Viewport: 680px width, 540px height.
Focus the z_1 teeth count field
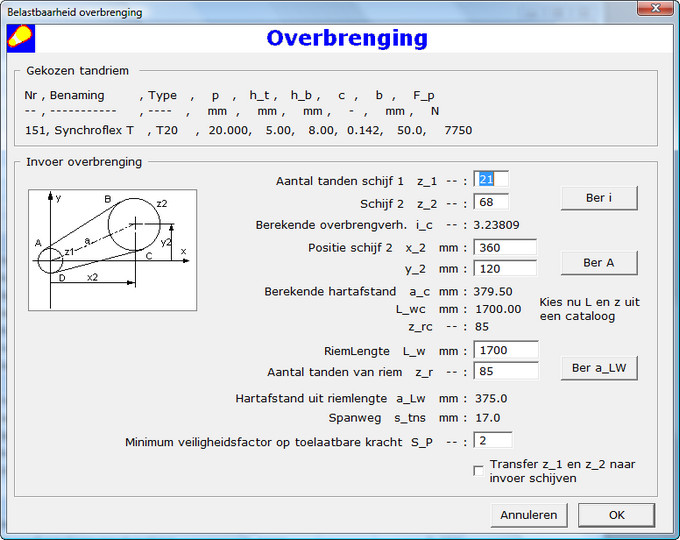pyautogui.click(x=491, y=179)
